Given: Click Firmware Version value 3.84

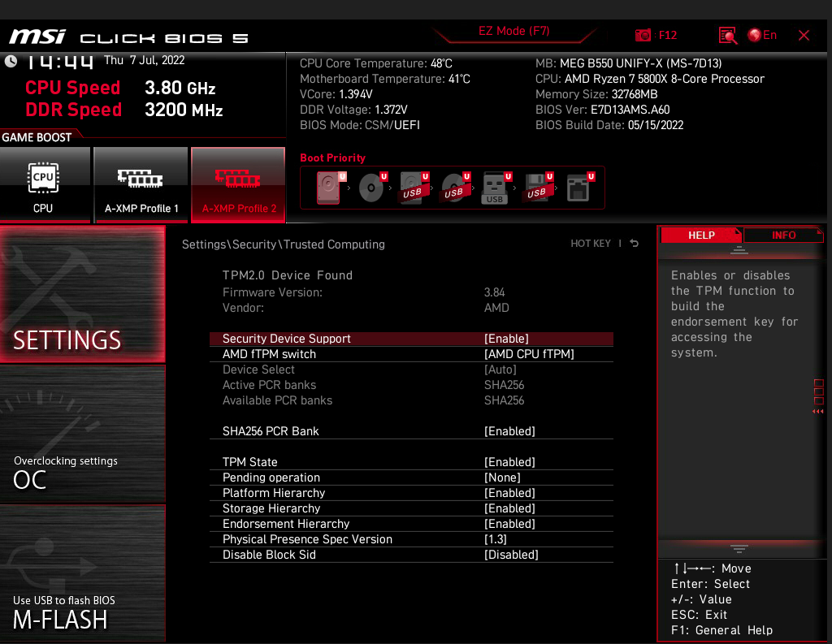Looking at the screenshot, I should coord(494,292).
